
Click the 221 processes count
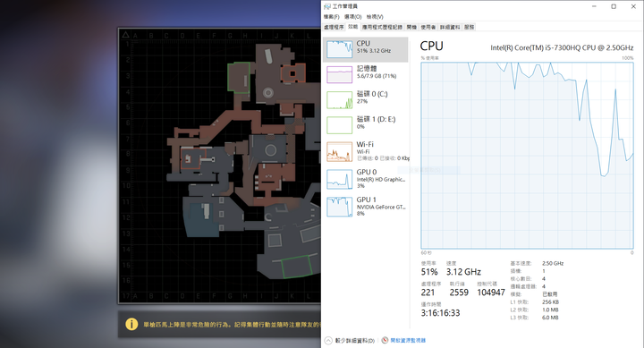(x=428, y=293)
